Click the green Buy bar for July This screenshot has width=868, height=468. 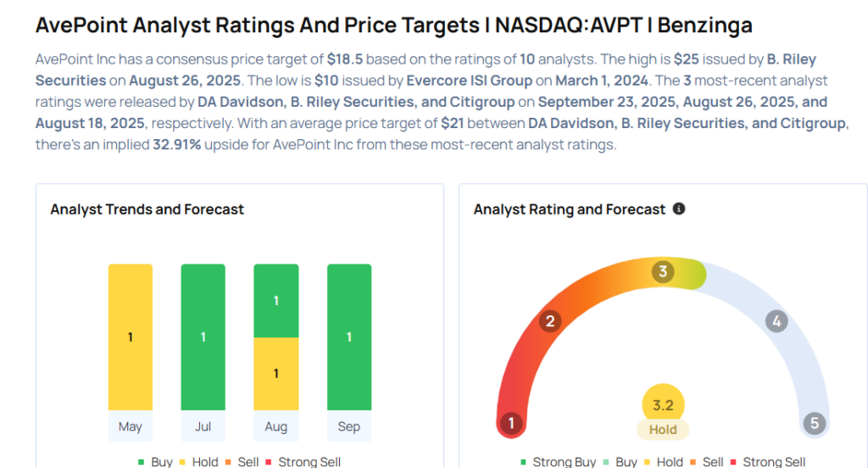[x=203, y=337]
